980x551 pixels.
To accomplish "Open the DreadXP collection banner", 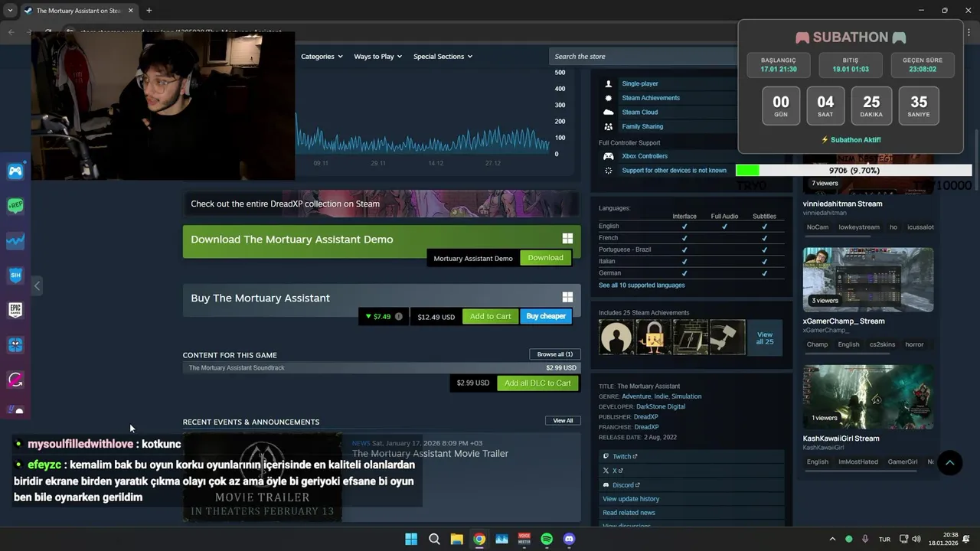I will point(382,204).
